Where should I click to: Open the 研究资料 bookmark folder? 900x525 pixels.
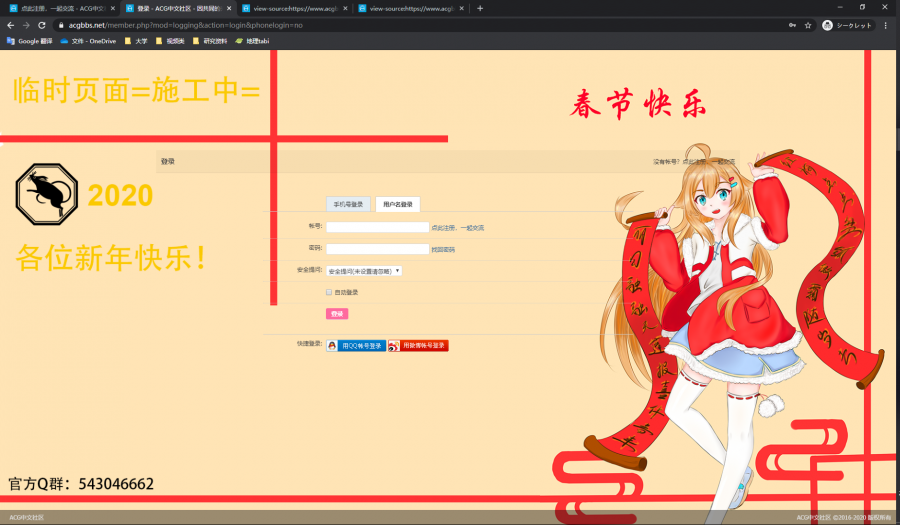point(210,41)
